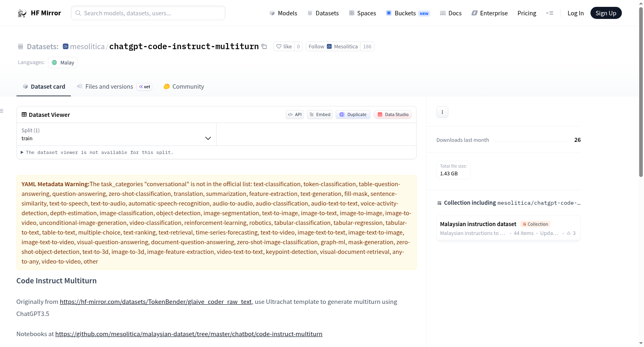
Task: Open the Enterprise menu item
Action: [x=489, y=13]
